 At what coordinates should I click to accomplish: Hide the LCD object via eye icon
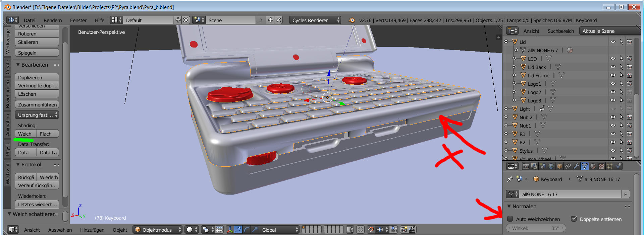tap(613, 59)
